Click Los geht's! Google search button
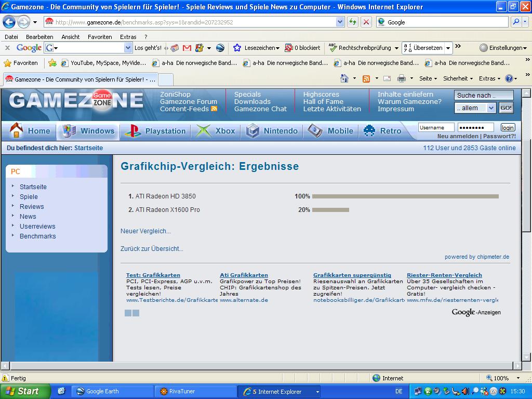Screen dimensions: 532x399 pos(148,48)
